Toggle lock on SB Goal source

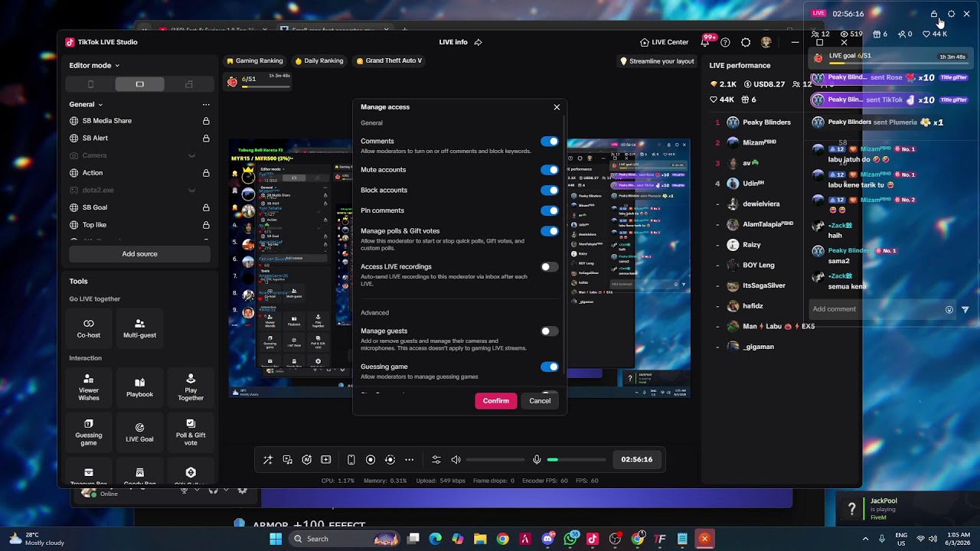click(x=206, y=207)
